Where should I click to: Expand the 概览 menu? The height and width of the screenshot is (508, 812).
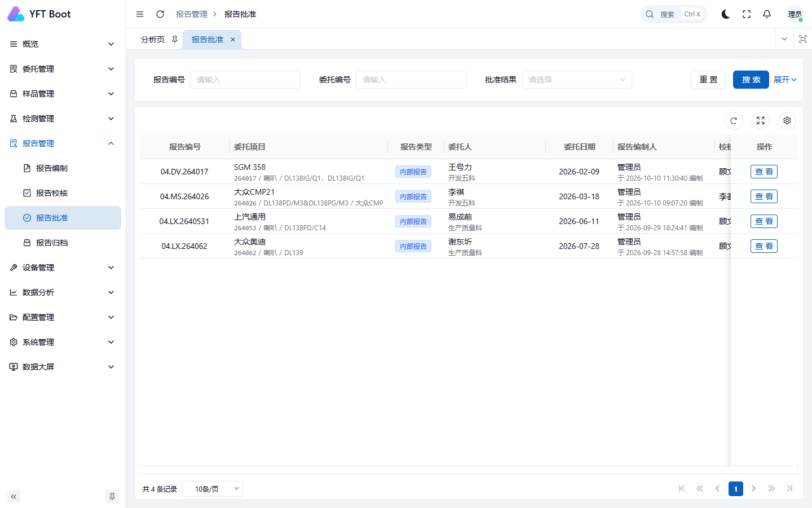coord(63,44)
